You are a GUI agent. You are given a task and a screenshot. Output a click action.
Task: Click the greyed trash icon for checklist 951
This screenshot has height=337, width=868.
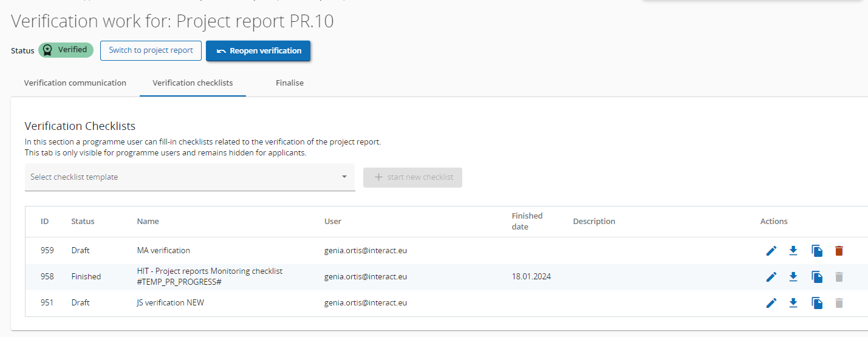[x=839, y=303]
